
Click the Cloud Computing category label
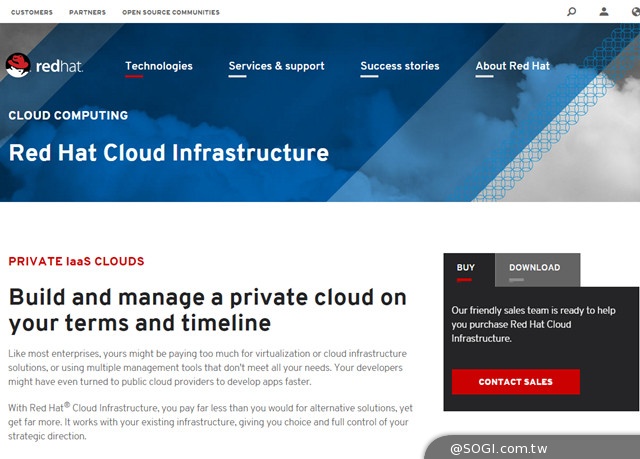[x=68, y=116]
